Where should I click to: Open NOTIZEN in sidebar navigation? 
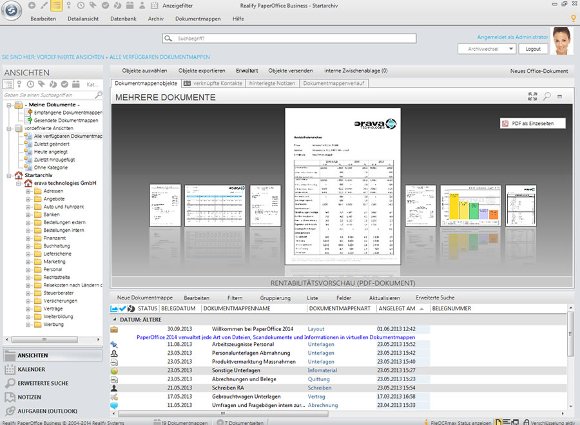(29, 397)
